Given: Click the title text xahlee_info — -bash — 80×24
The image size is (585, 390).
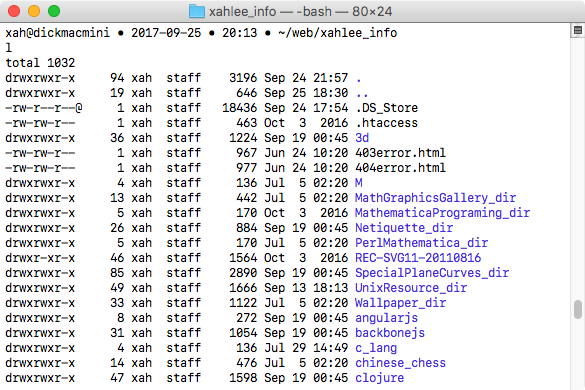Looking at the screenshot, I should 300,12.
